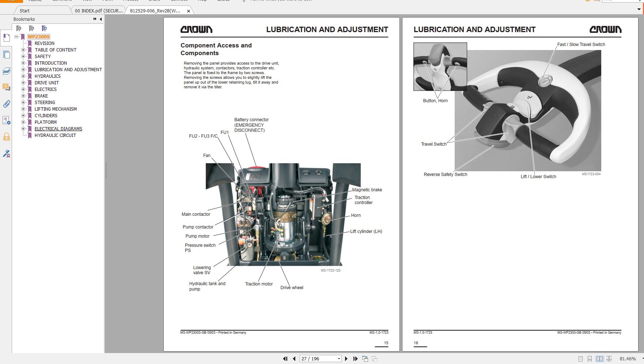This screenshot has width=644, height=364.
Task: Open the Attachments paperclip panel
Action: click(x=6, y=104)
